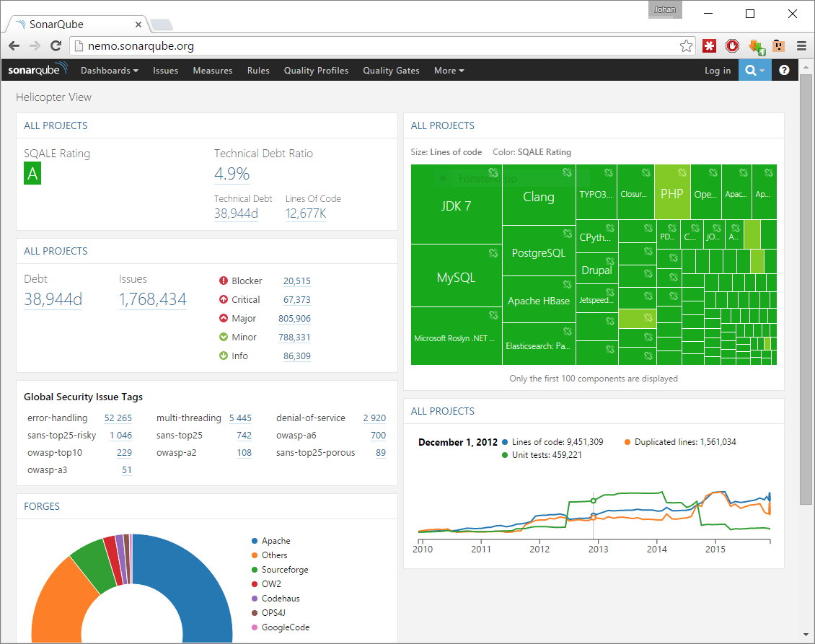Open Quality Gates page
Screen dimensions: 815x644
tap(391, 70)
